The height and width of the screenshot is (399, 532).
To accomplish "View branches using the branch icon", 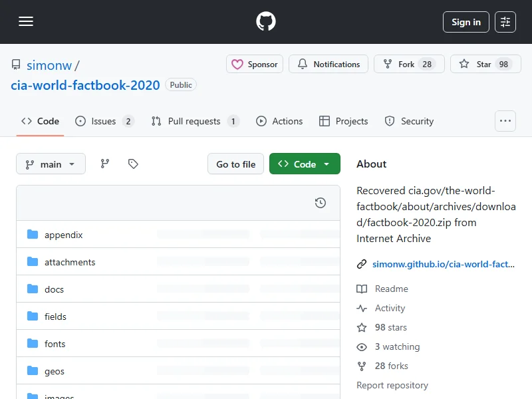I will tap(105, 164).
